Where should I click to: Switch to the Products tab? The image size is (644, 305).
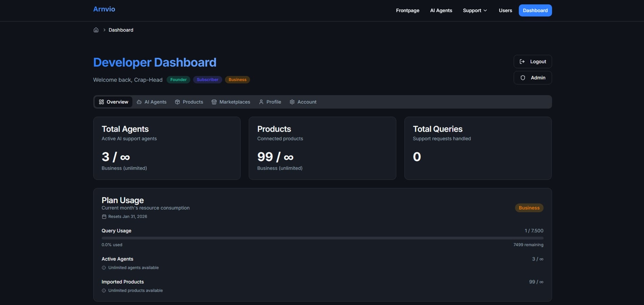coord(189,102)
